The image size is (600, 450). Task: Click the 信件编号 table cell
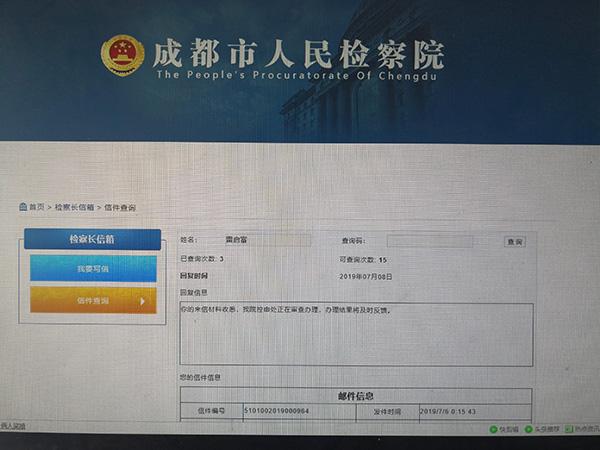(212, 411)
